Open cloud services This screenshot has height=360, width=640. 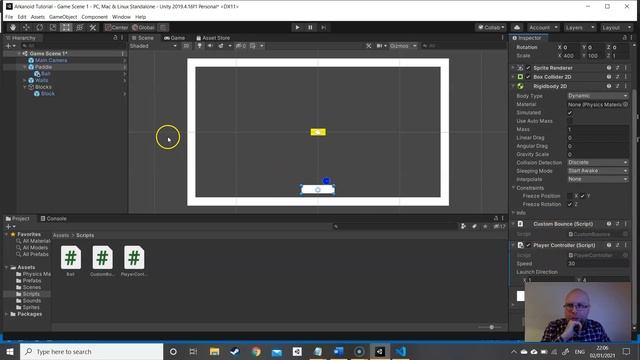[x=517, y=27]
